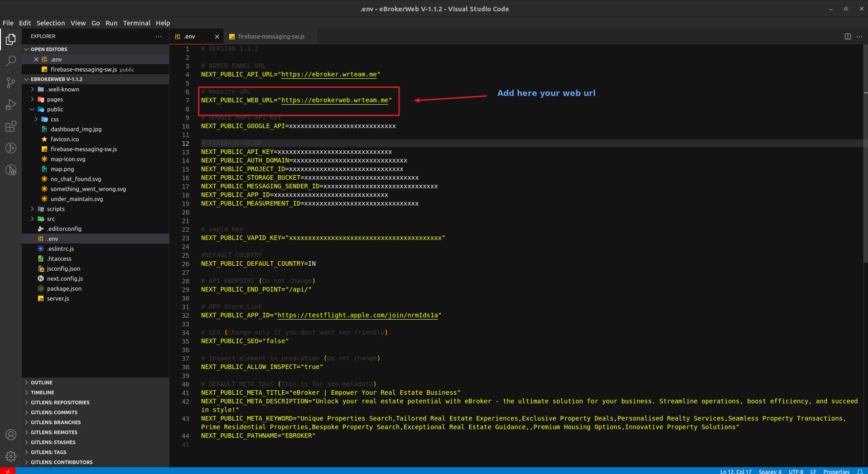Close .env in Open Editors list
Image resolution: width=868 pixels, height=474 pixels.
(x=36, y=59)
